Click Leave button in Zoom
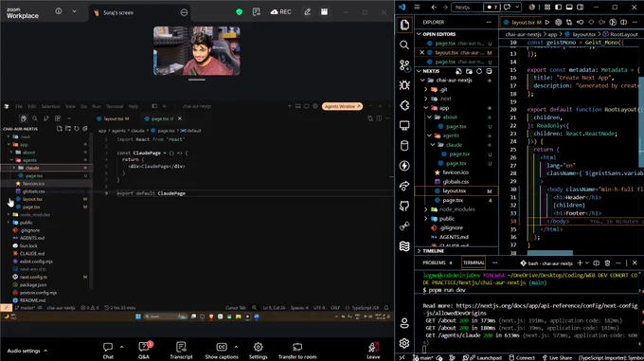644x361 pixels. (373, 351)
